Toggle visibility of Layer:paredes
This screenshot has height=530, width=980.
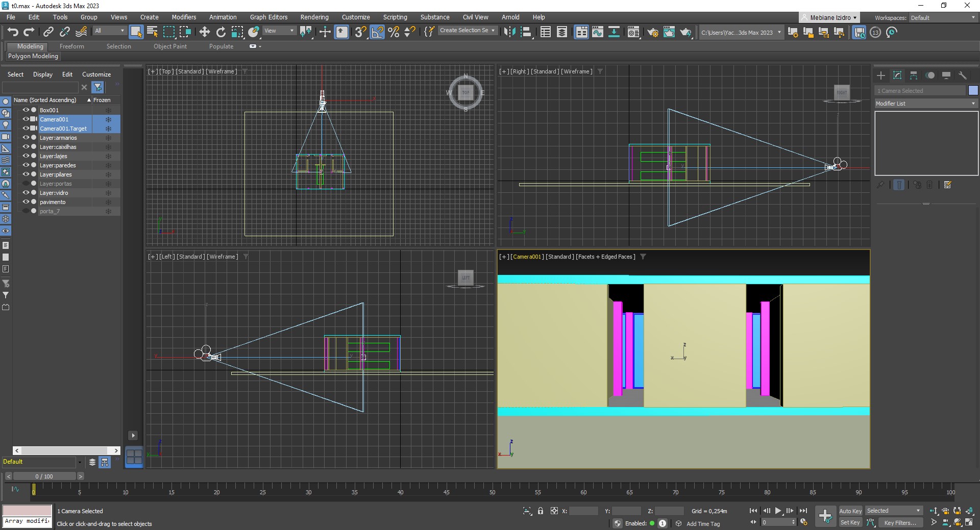[x=26, y=165]
